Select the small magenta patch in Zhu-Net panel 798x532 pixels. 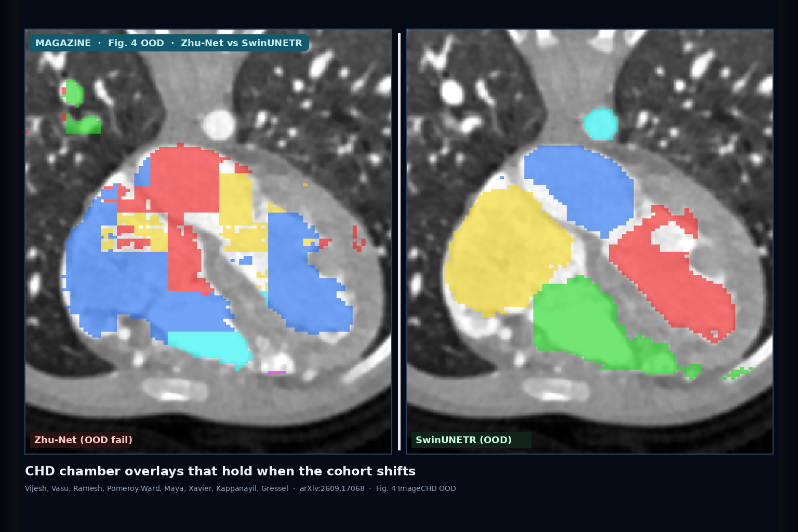[276, 372]
